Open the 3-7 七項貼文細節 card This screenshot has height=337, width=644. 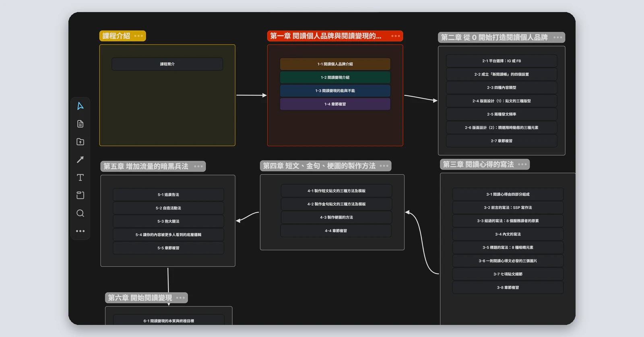coord(508,274)
